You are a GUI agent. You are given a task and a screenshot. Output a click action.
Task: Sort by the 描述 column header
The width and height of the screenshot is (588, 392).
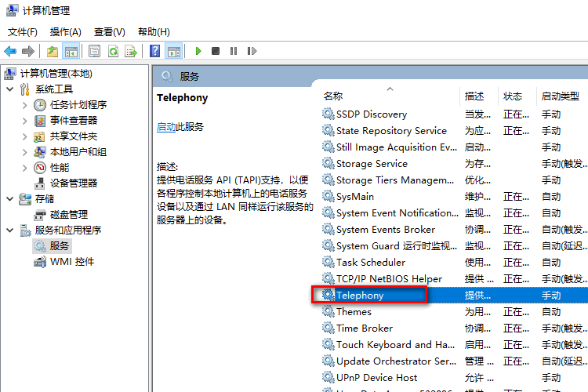coord(479,96)
